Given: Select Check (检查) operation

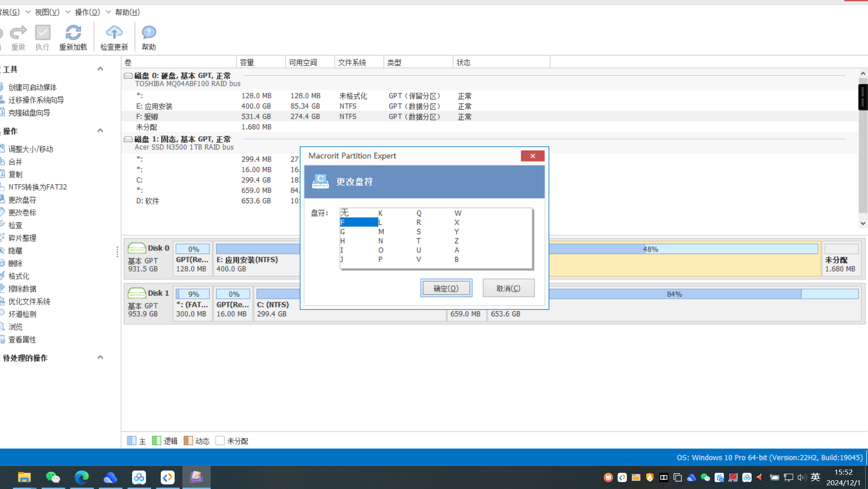Looking at the screenshot, I should point(15,225).
